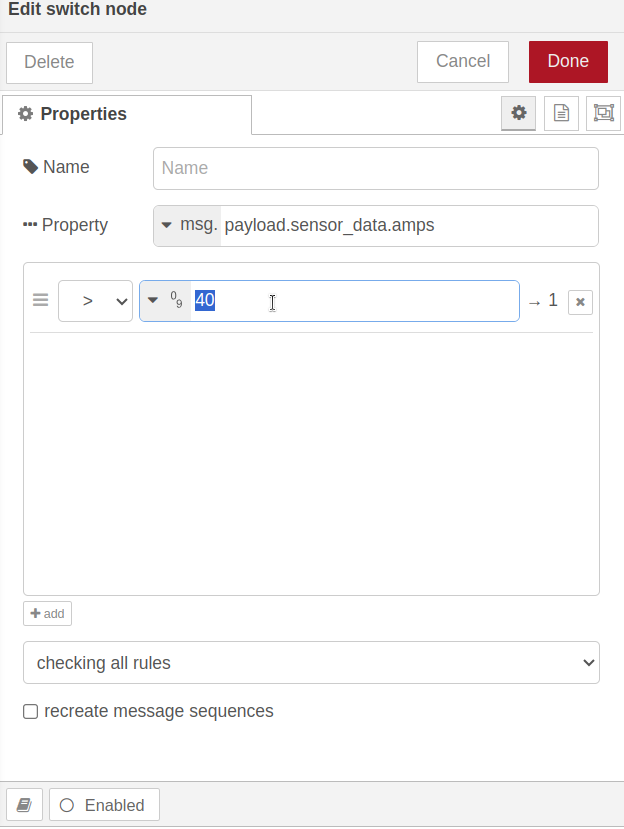The height and width of the screenshot is (829, 624).
Task: Click the Done button
Action: 568,61
